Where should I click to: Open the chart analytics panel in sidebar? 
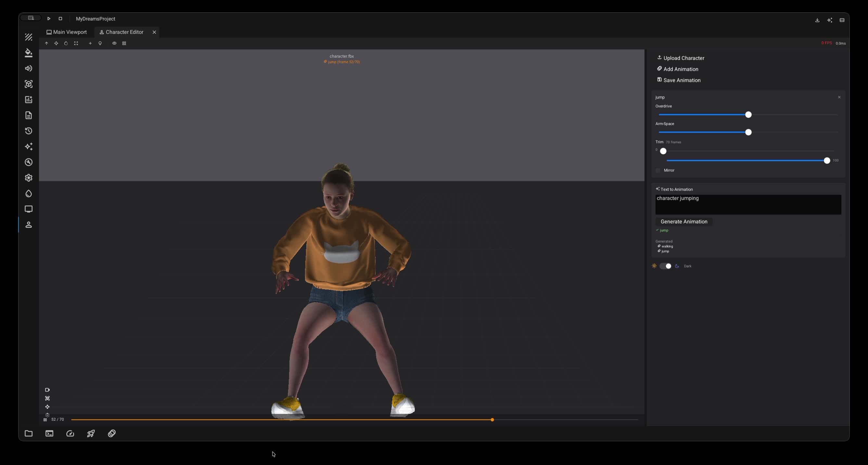[x=29, y=100]
